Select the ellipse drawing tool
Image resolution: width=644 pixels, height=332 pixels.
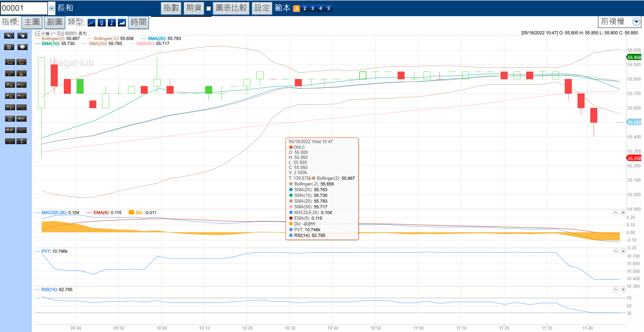click(x=10, y=62)
